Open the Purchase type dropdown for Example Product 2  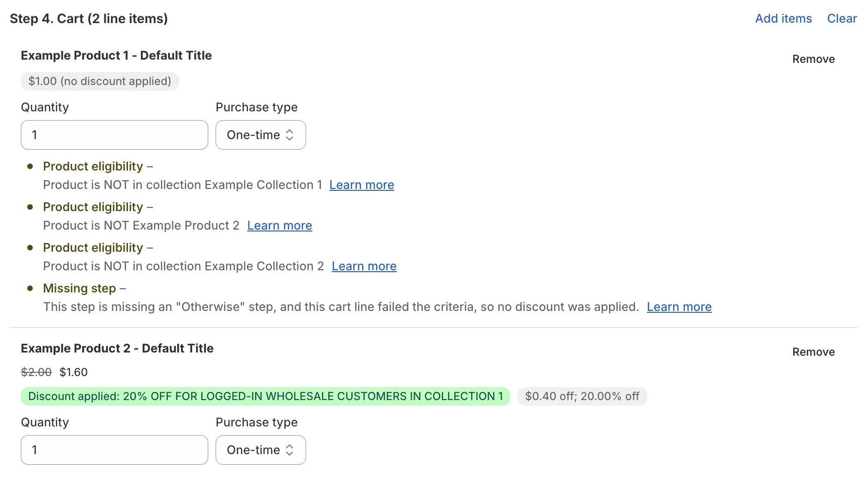tap(260, 450)
